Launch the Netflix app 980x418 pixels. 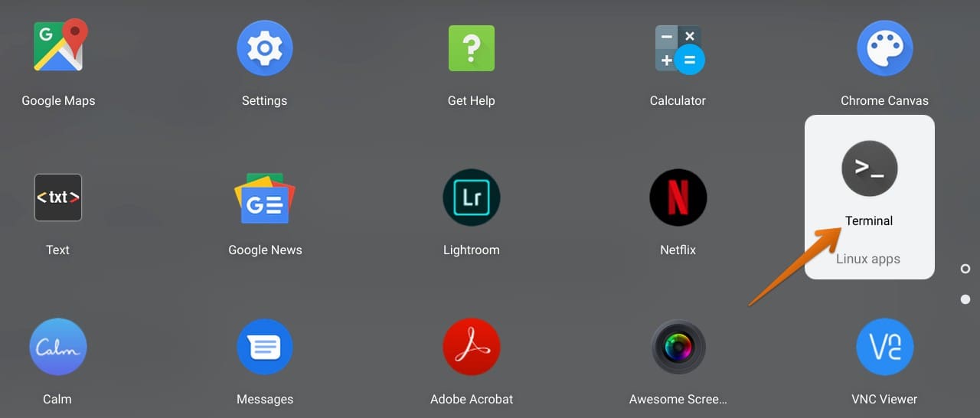[x=678, y=198]
